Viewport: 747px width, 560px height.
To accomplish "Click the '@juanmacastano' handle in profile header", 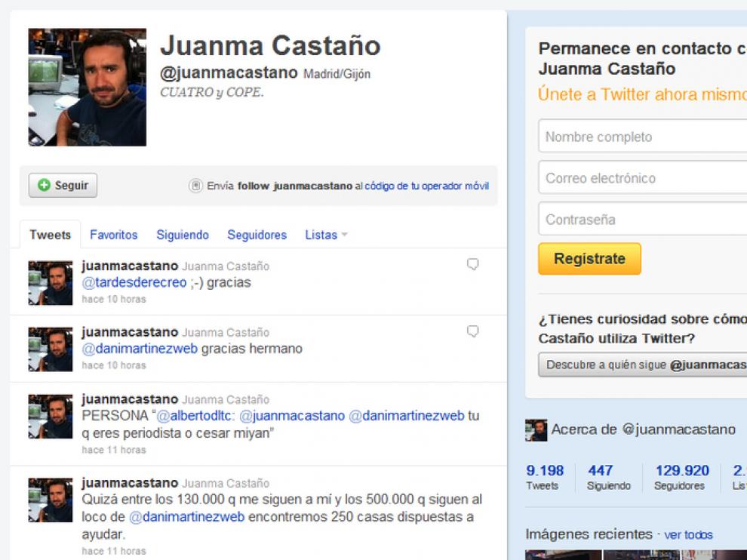I will coord(229,73).
